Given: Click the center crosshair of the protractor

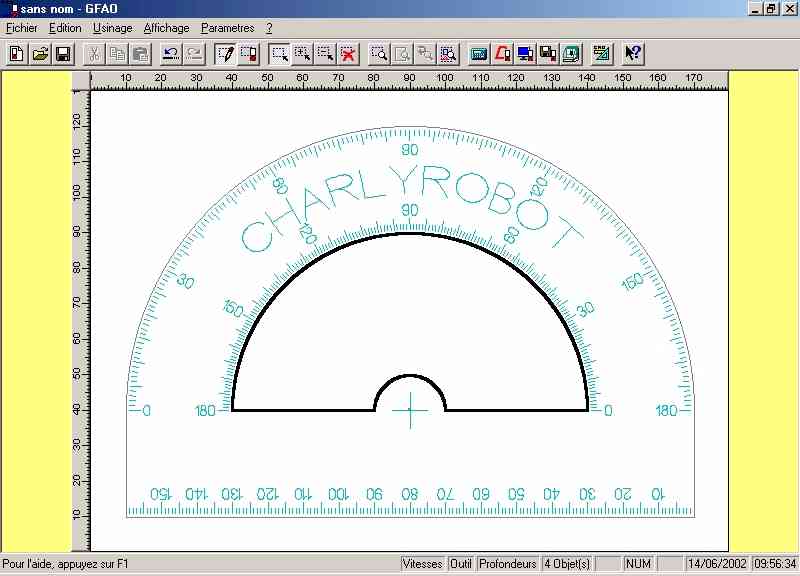Looking at the screenshot, I should (x=410, y=410).
